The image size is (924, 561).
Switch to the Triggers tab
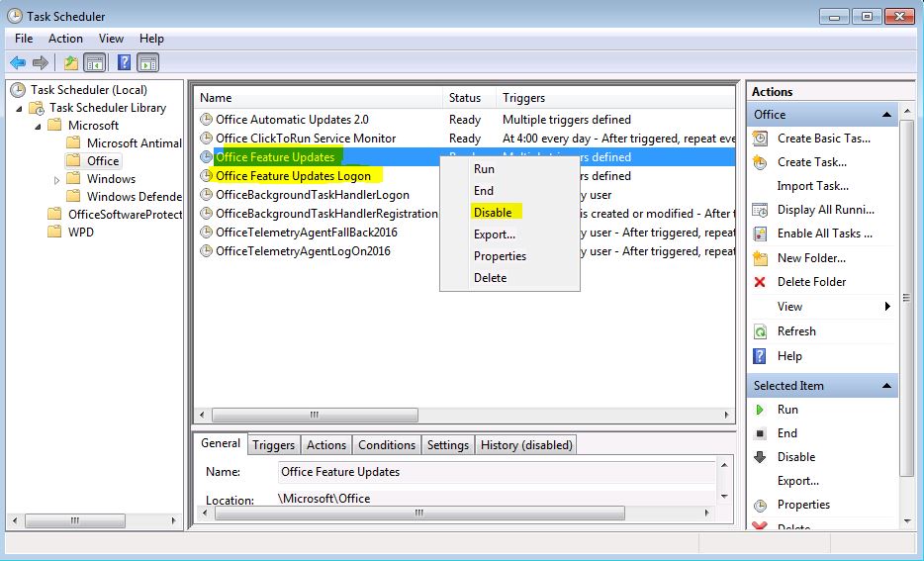[x=273, y=445]
